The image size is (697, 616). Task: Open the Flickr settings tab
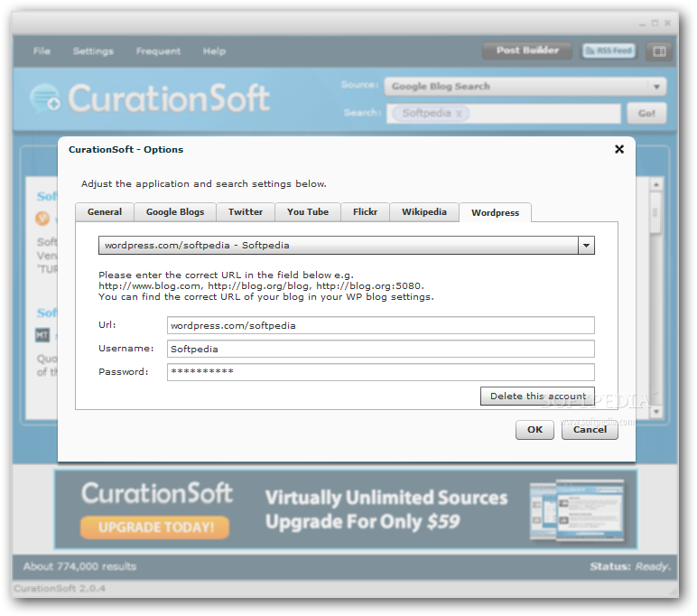click(x=365, y=211)
